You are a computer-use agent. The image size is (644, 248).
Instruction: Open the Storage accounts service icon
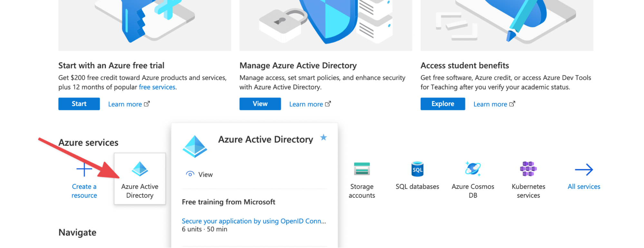pos(362,169)
